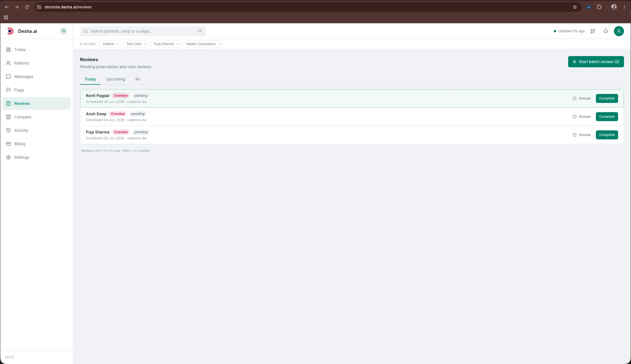
Task: Click Overdue badge on Ronit Pagdal row
Action: click(x=121, y=96)
